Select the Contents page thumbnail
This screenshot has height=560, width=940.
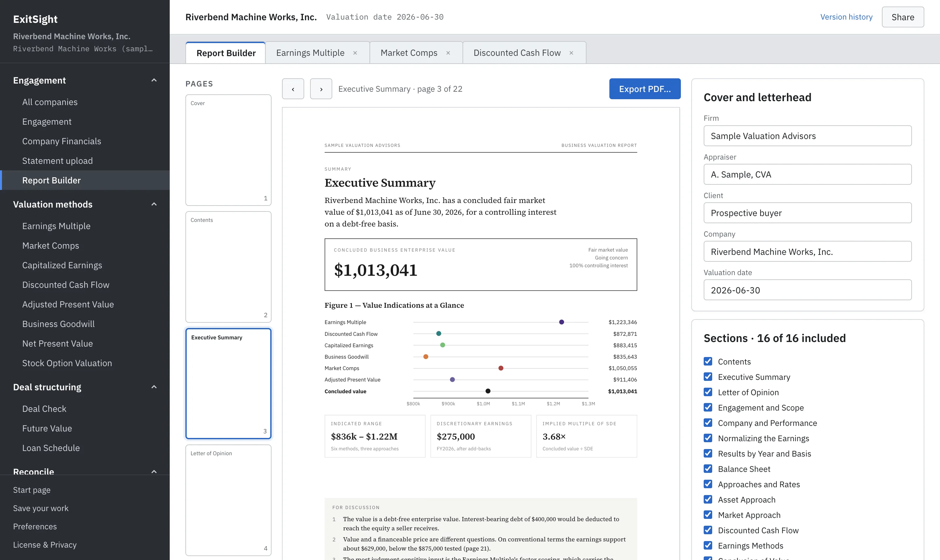228,267
